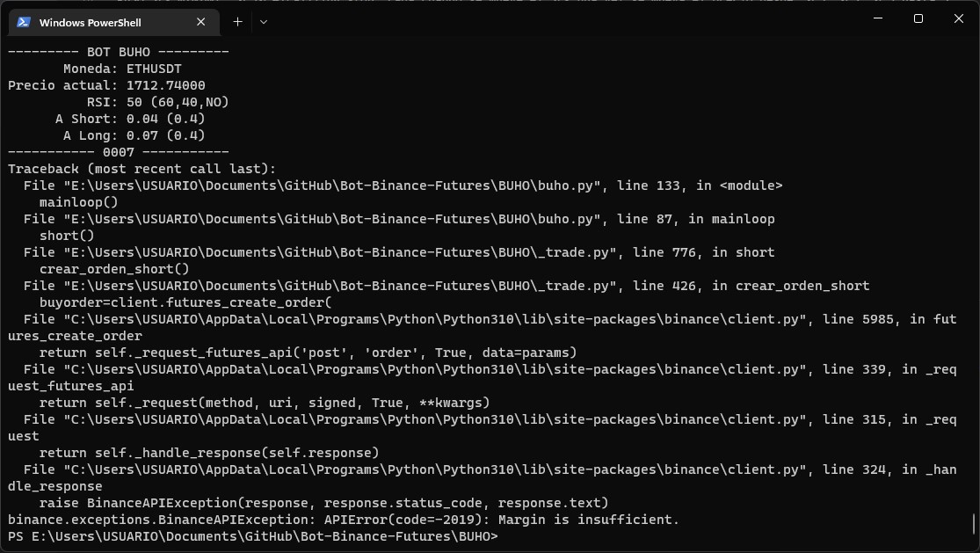980x553 pixels.
Task: Open a new terminal tab
Action: 237,22
